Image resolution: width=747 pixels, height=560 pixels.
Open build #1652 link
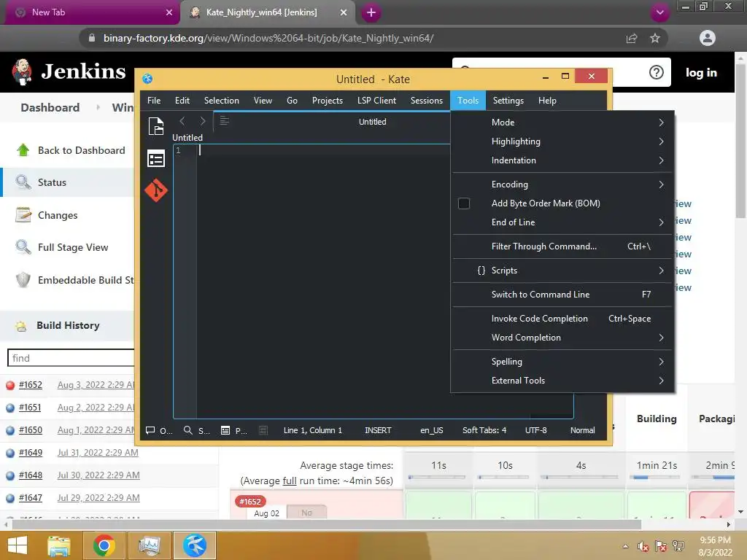tap(31, 385)
